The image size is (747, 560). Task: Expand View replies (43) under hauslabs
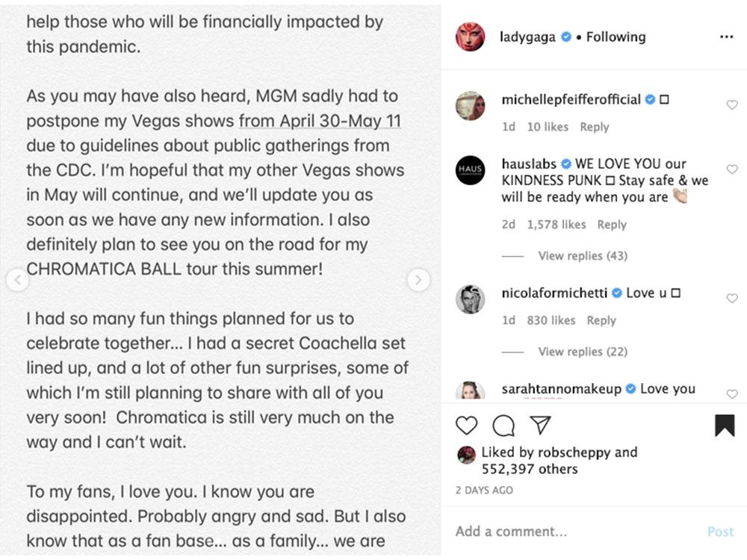pyautogui.click(x=582, y=256)
